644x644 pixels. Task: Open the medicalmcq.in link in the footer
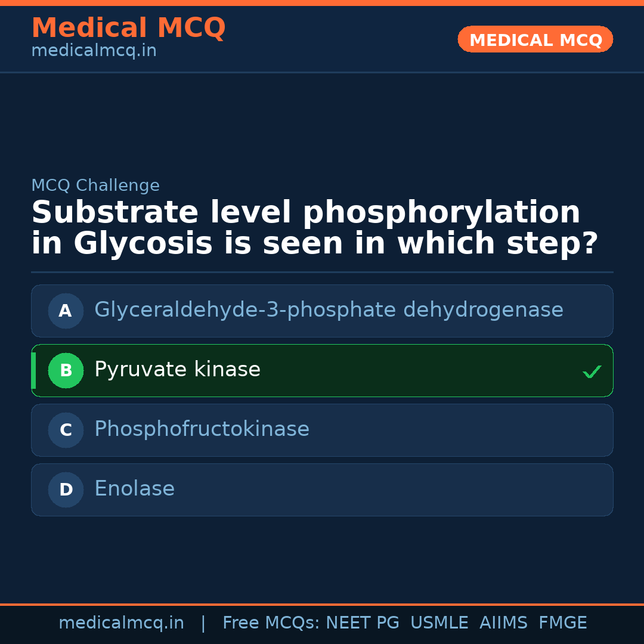tap(121, 623)
